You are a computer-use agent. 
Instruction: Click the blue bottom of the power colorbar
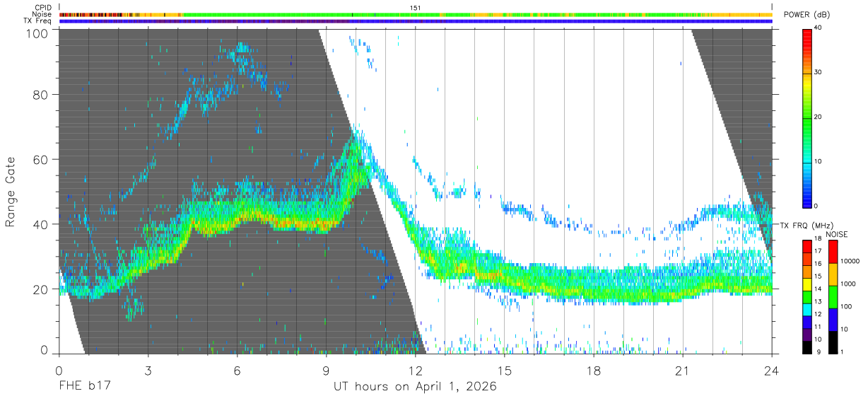click(807, 198)
